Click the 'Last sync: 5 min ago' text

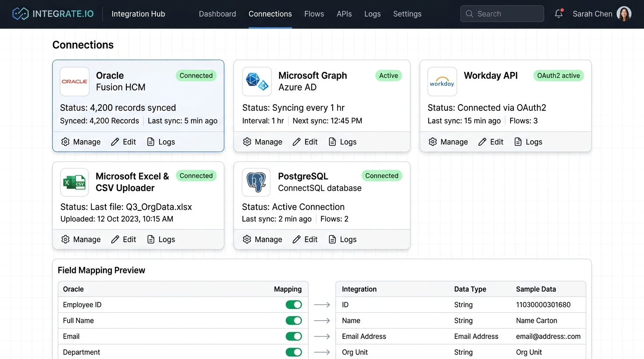coord(183,121)
